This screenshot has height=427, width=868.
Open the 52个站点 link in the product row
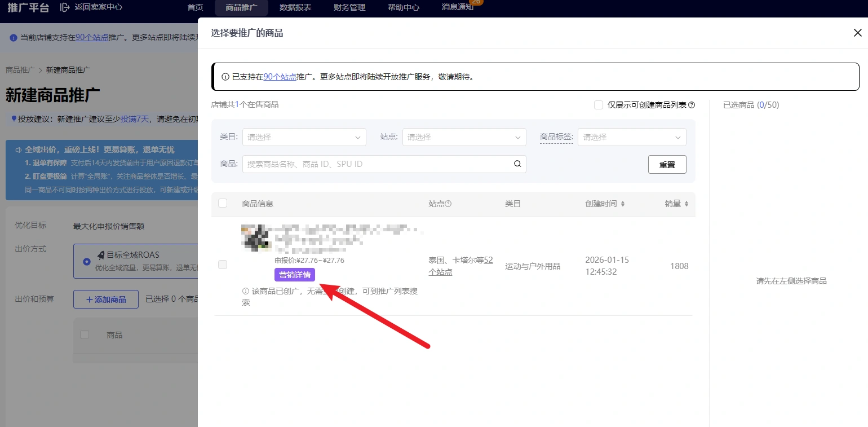pos(460,266)
